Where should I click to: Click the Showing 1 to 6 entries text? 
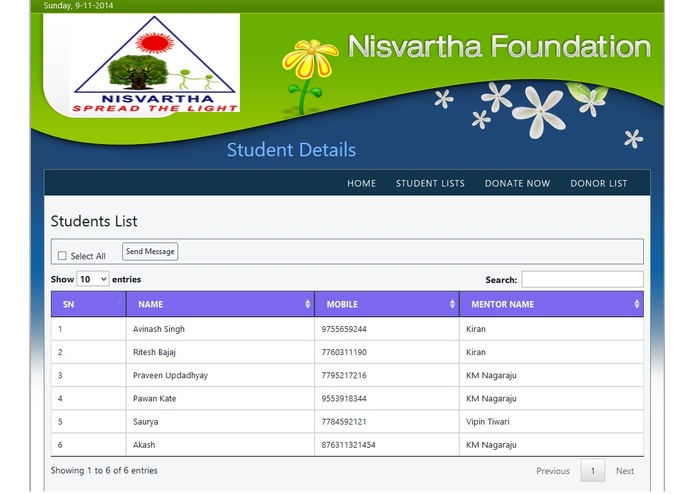pos(104,471)
